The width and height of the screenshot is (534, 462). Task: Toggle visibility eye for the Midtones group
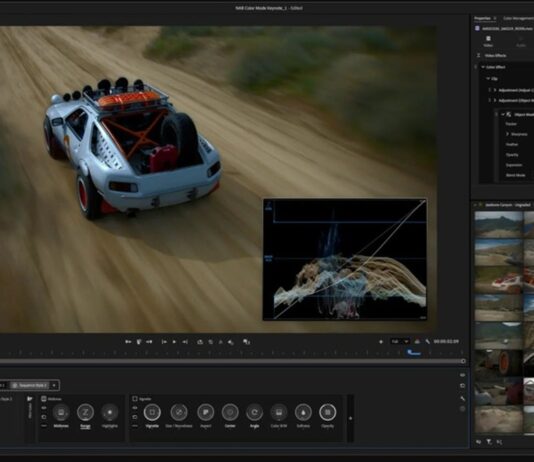44,408
